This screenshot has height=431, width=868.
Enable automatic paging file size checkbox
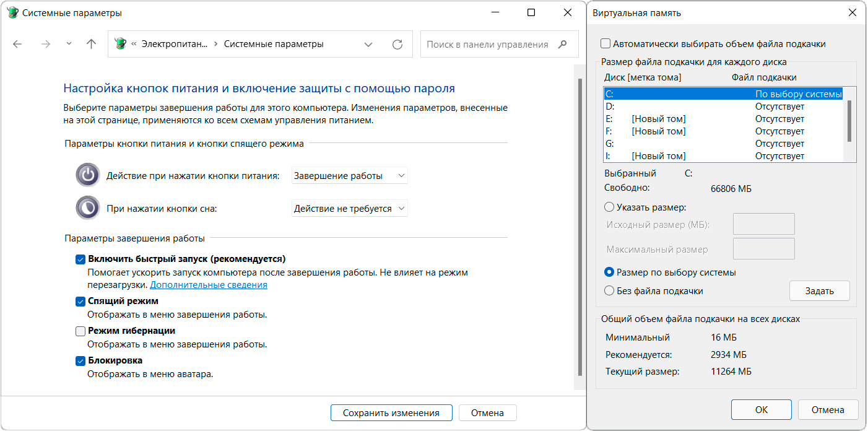[605, 44]
